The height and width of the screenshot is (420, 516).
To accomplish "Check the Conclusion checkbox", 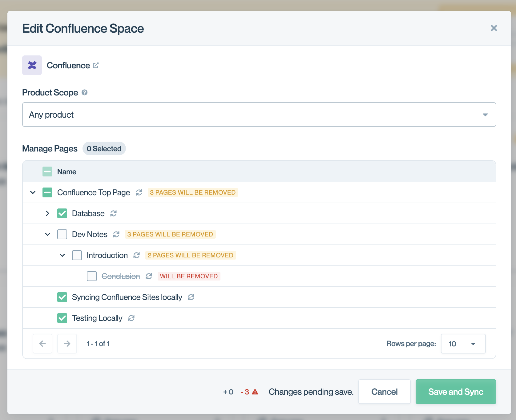I will tap(92, 276).
